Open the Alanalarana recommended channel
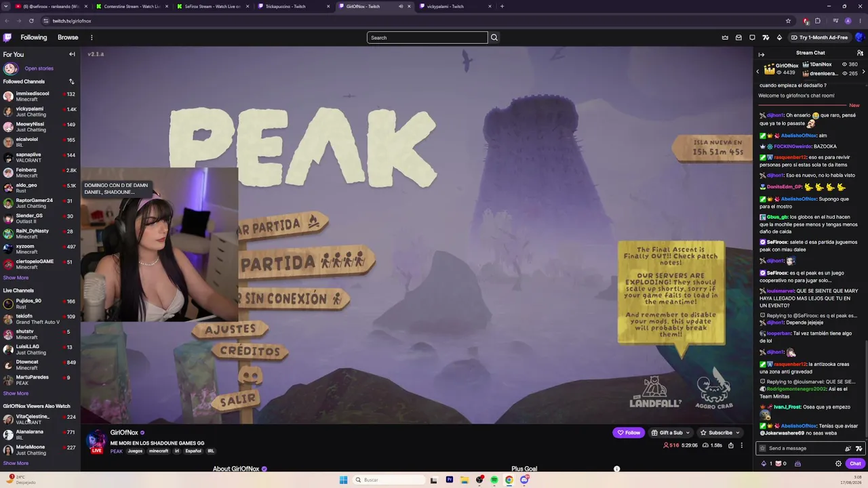 [x=40, y=434]
